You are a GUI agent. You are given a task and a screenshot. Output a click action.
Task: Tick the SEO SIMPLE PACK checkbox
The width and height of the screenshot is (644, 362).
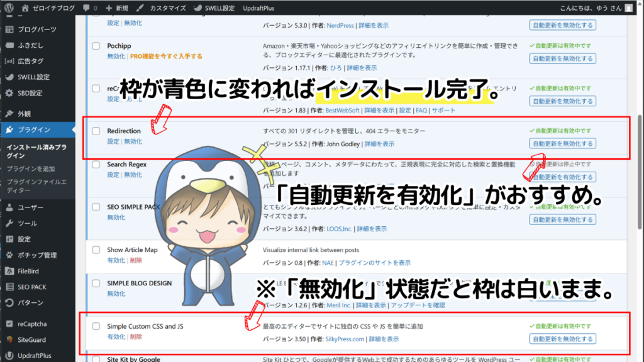point(96,207)
